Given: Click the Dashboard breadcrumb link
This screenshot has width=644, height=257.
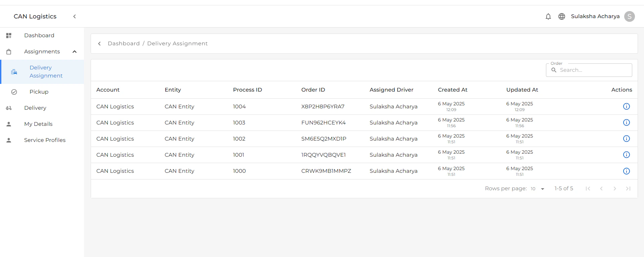Looking at the screenshot, I should click(x=124, y=44).
